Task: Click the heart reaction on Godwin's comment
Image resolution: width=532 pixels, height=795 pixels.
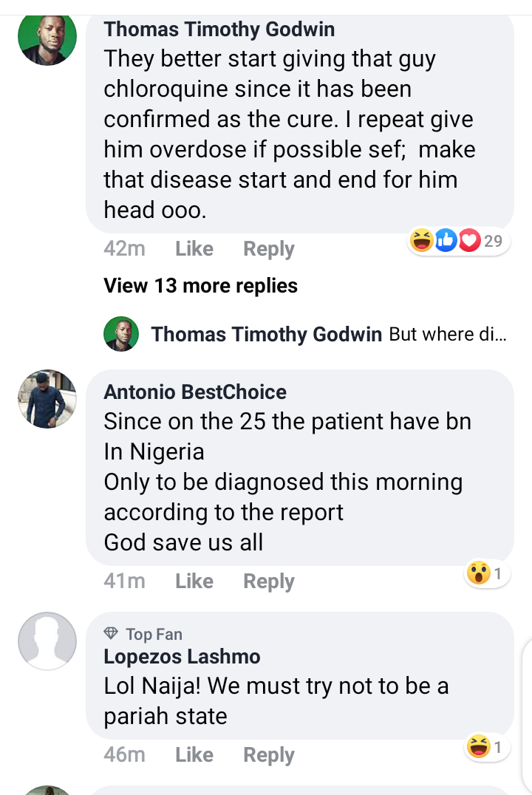Action: [x=469, y=240]
